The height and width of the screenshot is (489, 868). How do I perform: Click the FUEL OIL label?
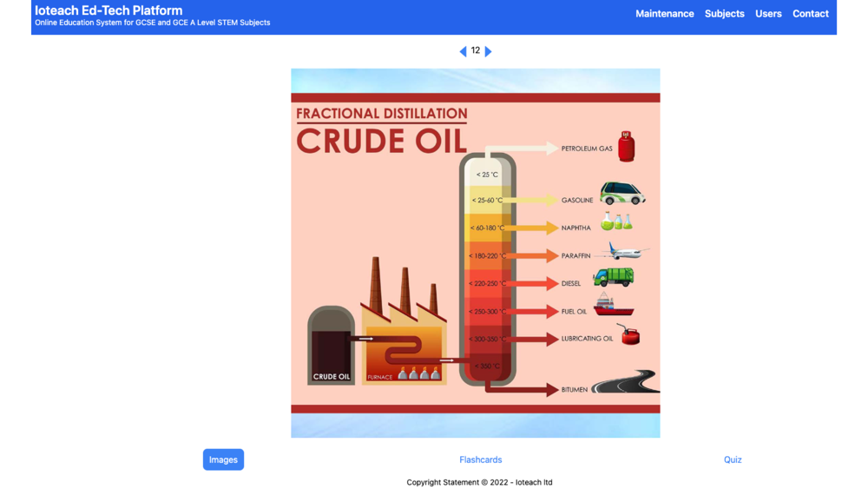pyautogui.click(x=574, y=311)
